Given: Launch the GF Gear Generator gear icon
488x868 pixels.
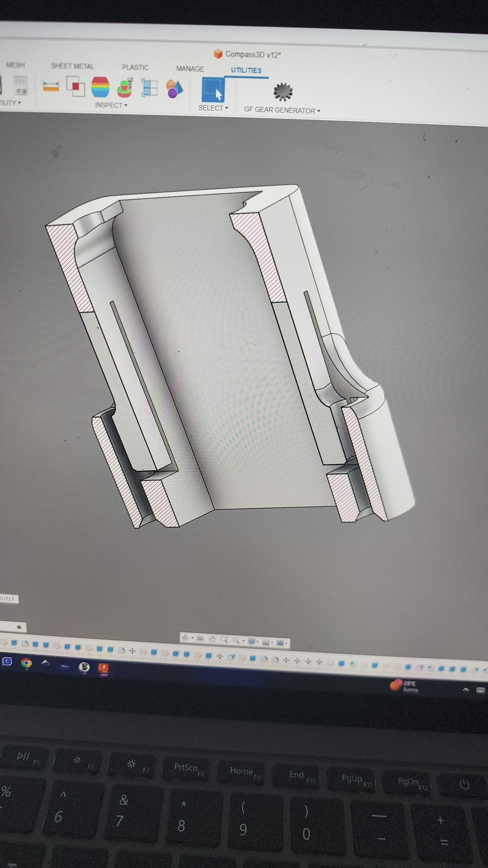Looking at the screenshot, I should [x=283, y=92].
